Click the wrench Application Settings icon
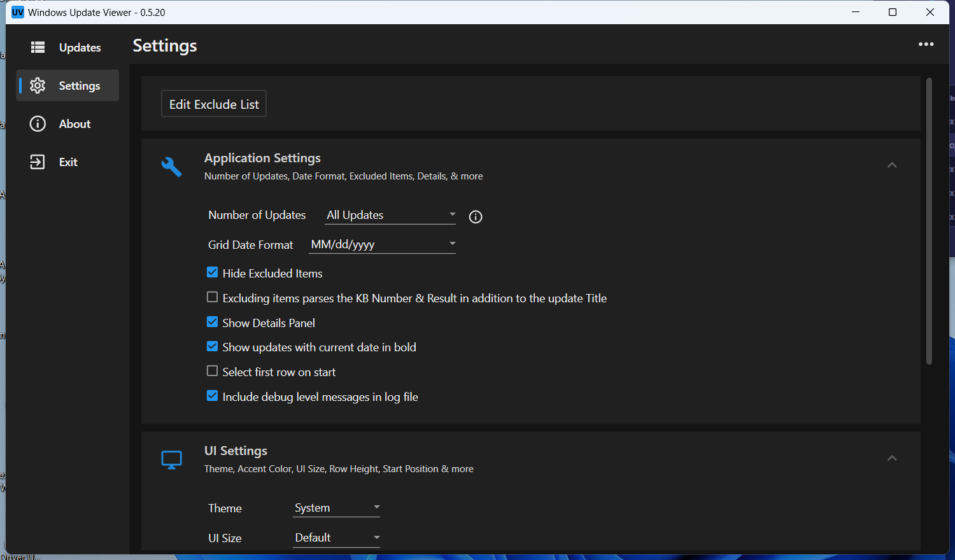Viewport: 955px width, 560px height. (171, 167)
